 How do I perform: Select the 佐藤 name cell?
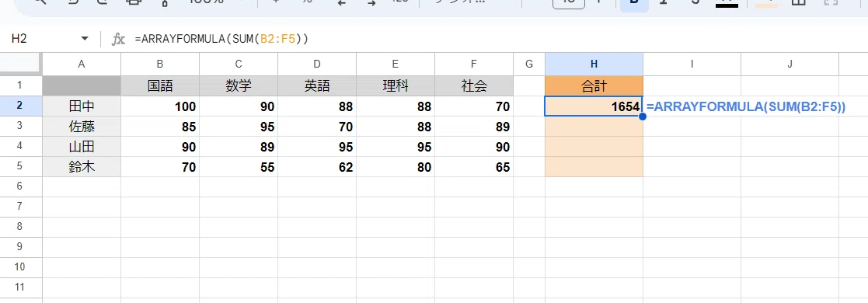point(82,127)
